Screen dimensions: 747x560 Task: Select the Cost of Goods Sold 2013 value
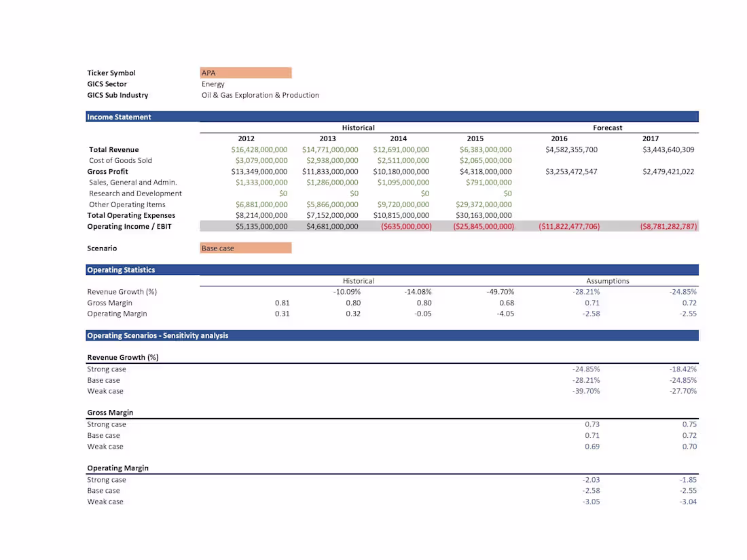tap(332, 160)
